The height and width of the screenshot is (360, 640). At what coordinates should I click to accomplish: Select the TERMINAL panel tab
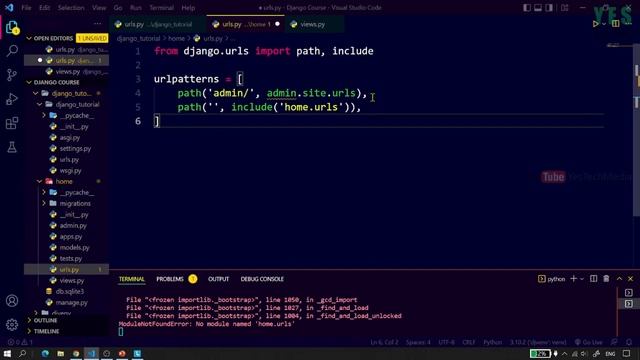coord(131,279)
